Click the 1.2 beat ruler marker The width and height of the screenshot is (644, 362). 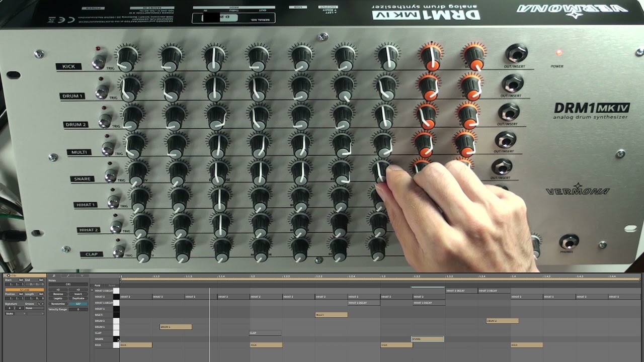(x=253, y=276)
